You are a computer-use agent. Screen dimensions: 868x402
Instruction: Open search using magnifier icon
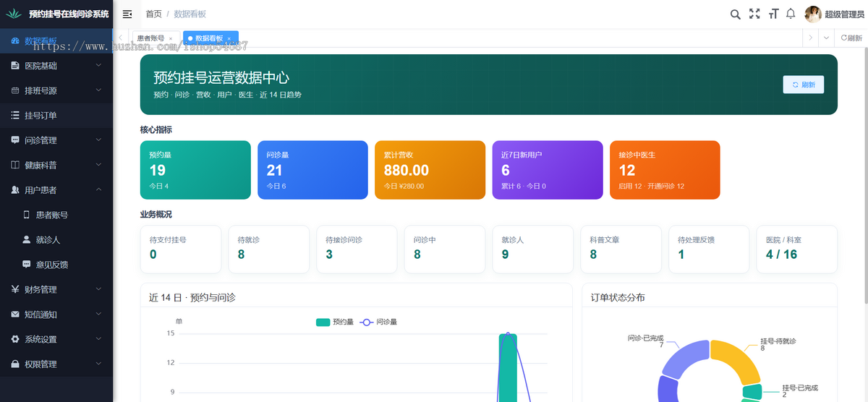735,14
